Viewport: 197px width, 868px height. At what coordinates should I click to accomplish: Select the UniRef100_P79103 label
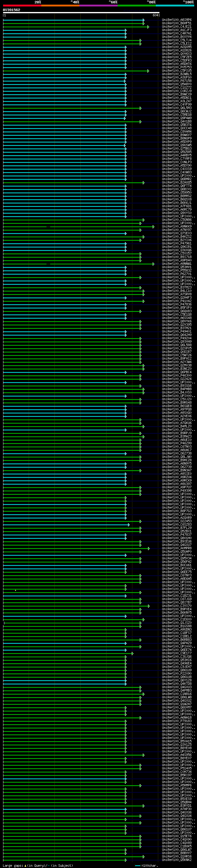(x=177, y=721)
